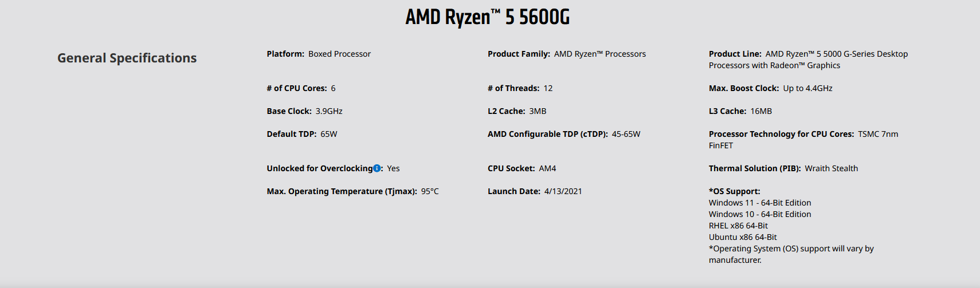Screen dimensions: 980x288
Task: Click Max. Boost Clock Up to 4.4GHz
Action: pyautogui.click(x=770, y=88)
